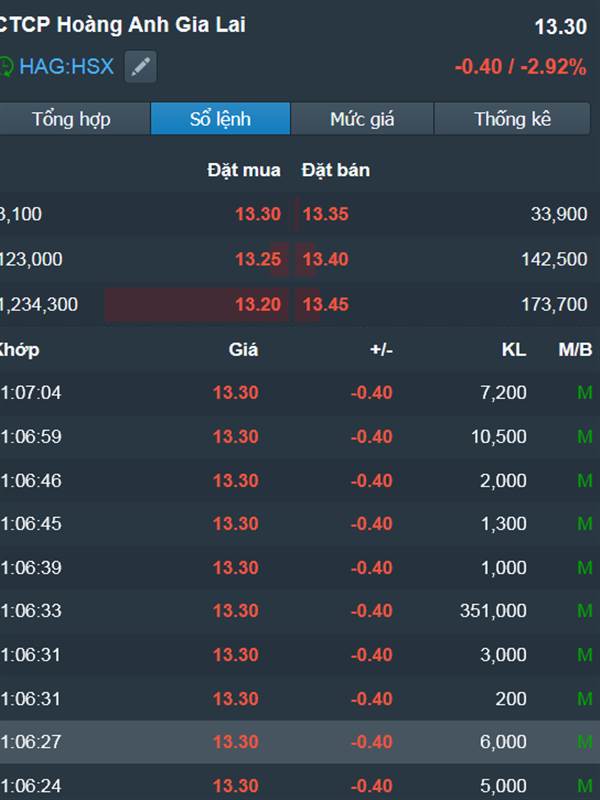Image resolution: width=600 pixels, height=800 pixels.
Task: Click matched volume 7,200
Action: click(x=503, y=393)
